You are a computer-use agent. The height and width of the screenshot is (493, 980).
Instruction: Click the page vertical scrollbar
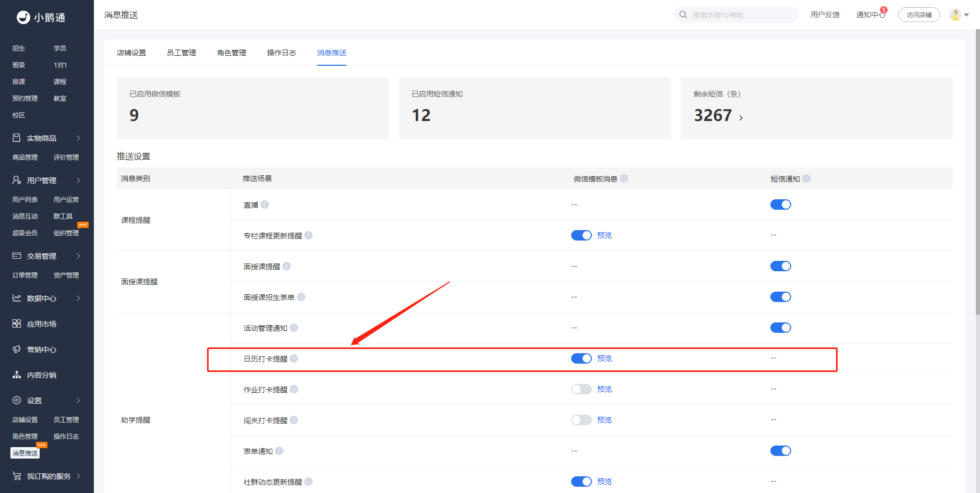coord(977,172)
